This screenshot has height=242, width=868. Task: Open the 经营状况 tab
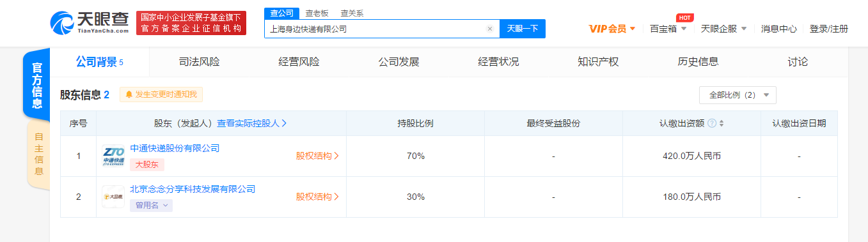[498, 62]
